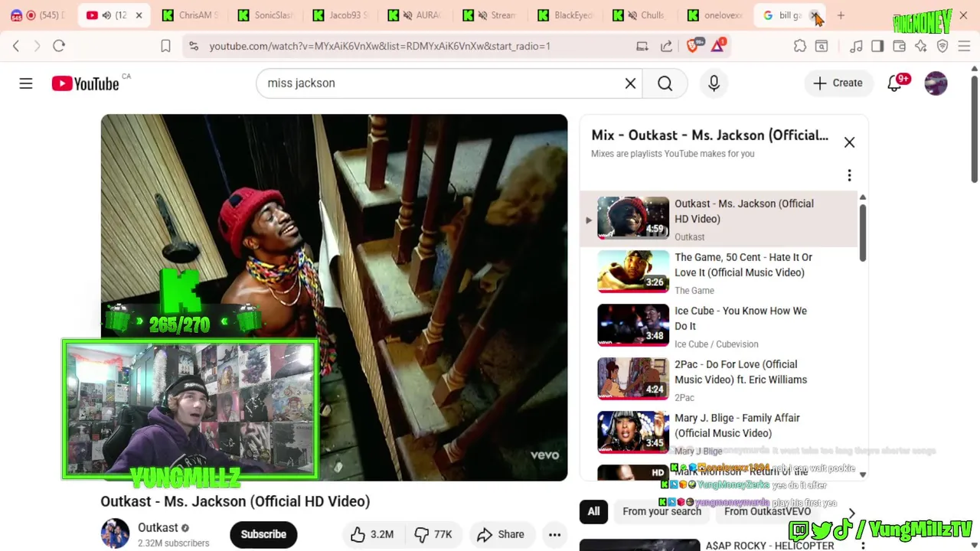Open the Brave VPN shield icon
The width and height of the screenshot is (980, 551).
tap(942, 46)
